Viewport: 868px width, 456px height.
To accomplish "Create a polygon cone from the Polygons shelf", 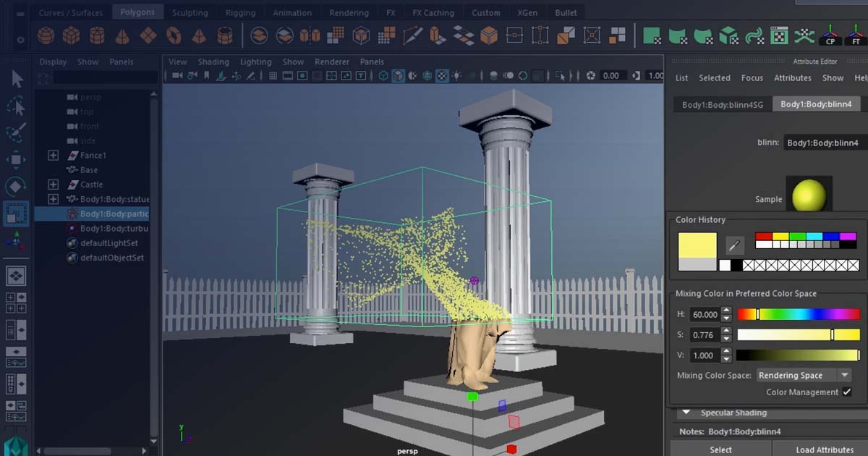I will (123, 34).
